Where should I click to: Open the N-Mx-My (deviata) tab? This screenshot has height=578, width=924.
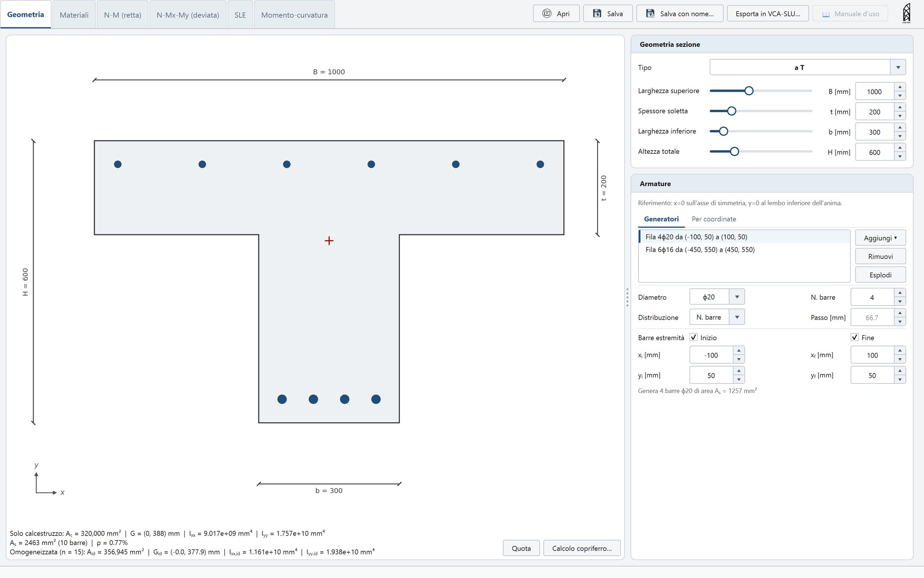(x=188, y=15)
